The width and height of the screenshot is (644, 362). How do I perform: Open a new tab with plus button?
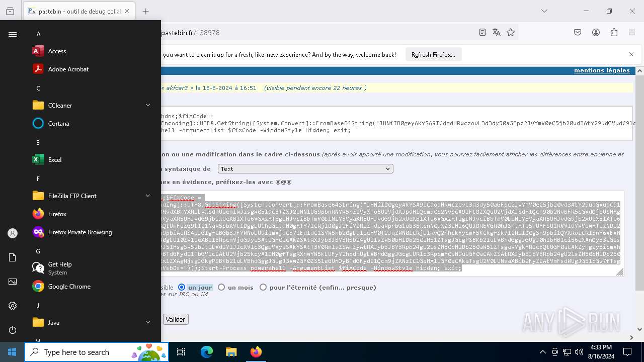[145, 11]
